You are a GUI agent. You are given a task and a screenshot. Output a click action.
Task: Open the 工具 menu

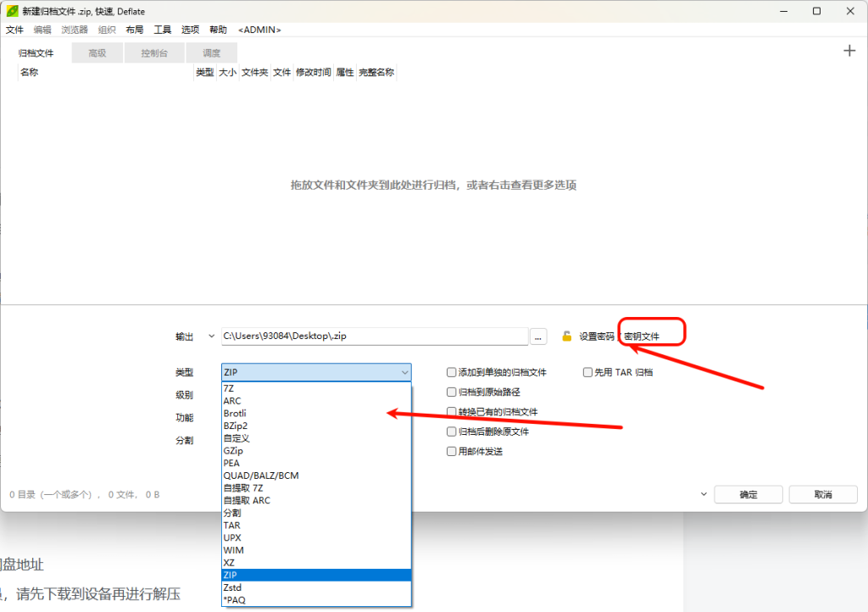pyautogui.click(x=162, y=30)
